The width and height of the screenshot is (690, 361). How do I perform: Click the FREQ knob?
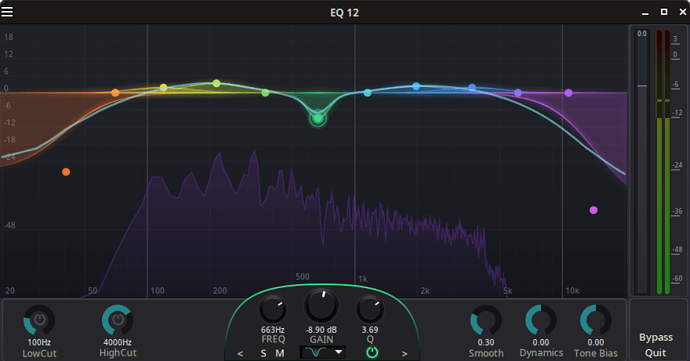click(x=272, y=309)
